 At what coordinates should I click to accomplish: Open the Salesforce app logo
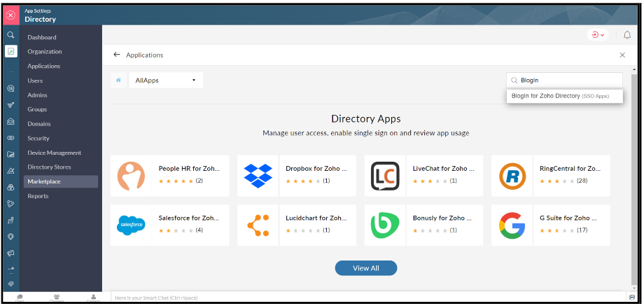(x=131, y=225)
